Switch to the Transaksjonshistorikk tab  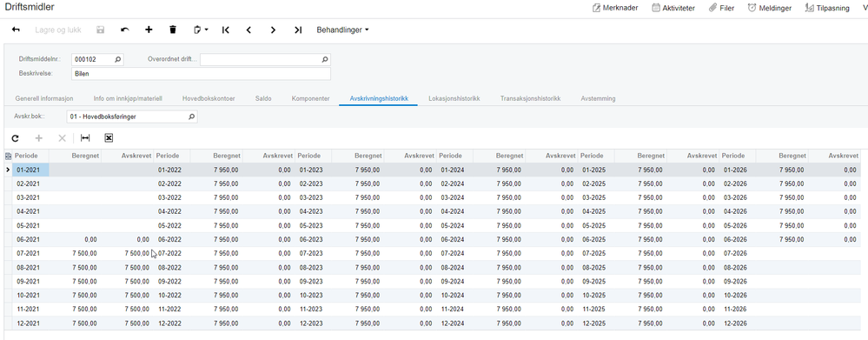pos(530,98)
